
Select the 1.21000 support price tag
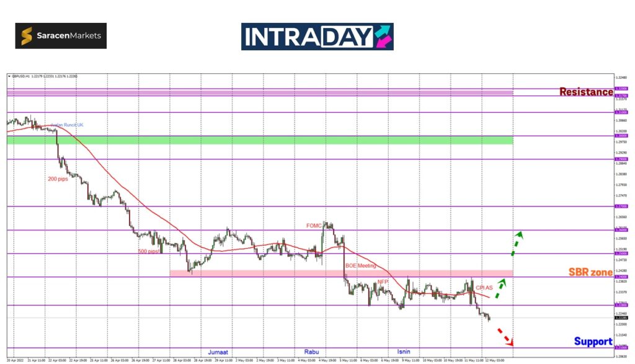(x=620, y=348)
